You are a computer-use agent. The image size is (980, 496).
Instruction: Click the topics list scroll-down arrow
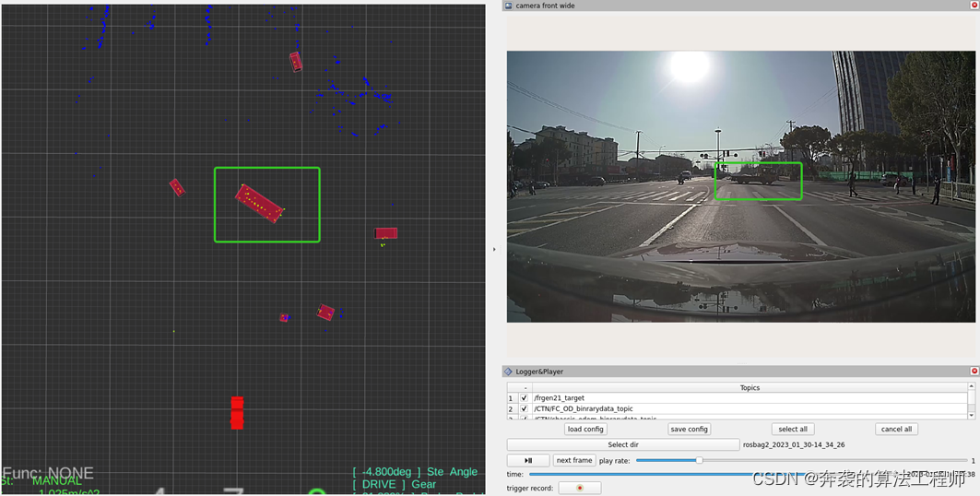[972, 415]
